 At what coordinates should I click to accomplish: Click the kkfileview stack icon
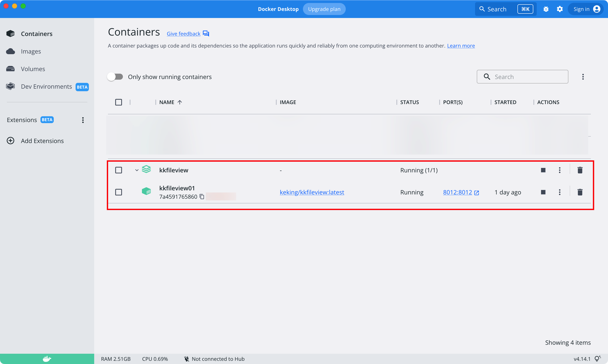tap(146, 169)
